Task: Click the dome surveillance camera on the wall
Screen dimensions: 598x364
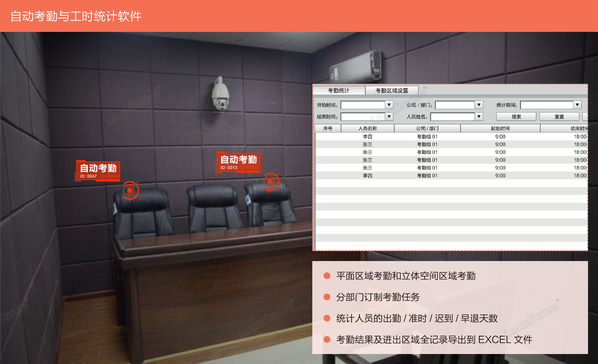Action: point(220,94)
